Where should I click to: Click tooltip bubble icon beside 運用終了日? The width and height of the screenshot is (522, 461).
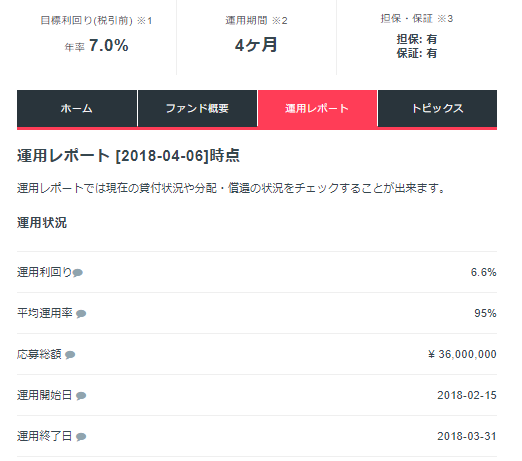point(81,437)
